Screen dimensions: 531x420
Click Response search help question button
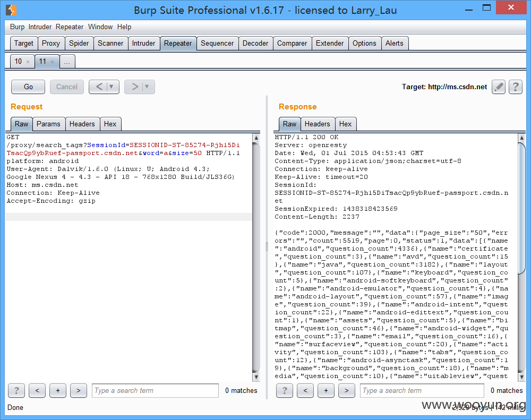[285, 391]
